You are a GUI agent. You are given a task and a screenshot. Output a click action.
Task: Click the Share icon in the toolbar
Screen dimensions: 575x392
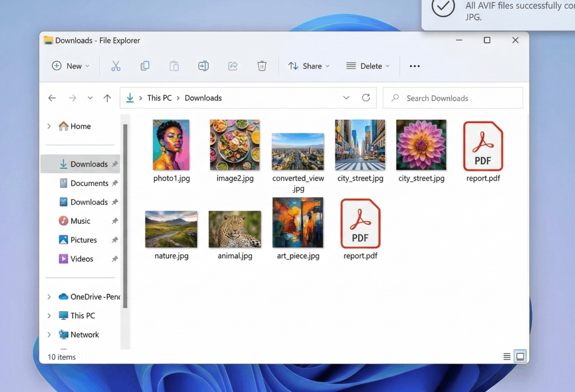pyautogui.click(x=233, y=66)
